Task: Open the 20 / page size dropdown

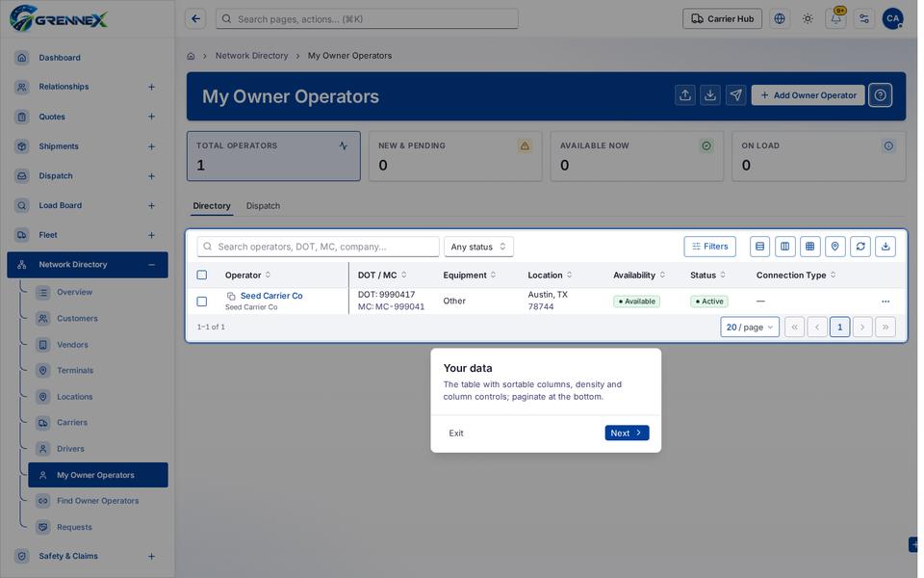Action: (750, 327)
